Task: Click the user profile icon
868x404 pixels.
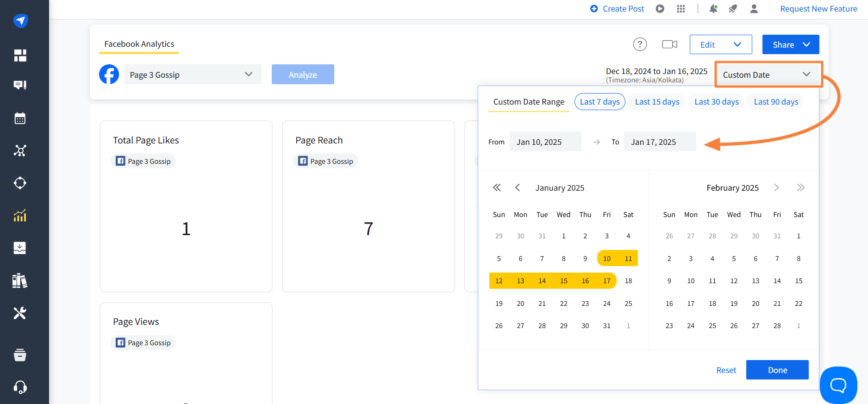Action: pos(754,9)
